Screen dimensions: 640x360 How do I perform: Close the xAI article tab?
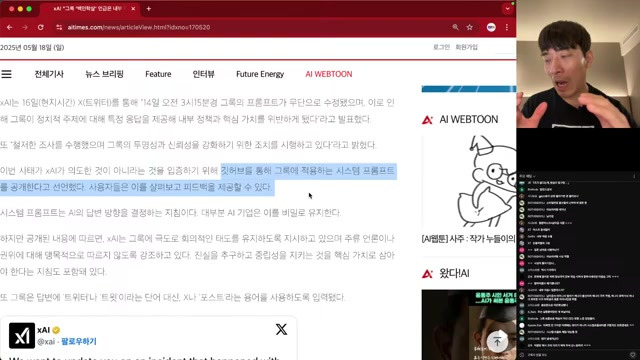pyautogui.click(x=133, y=9)
